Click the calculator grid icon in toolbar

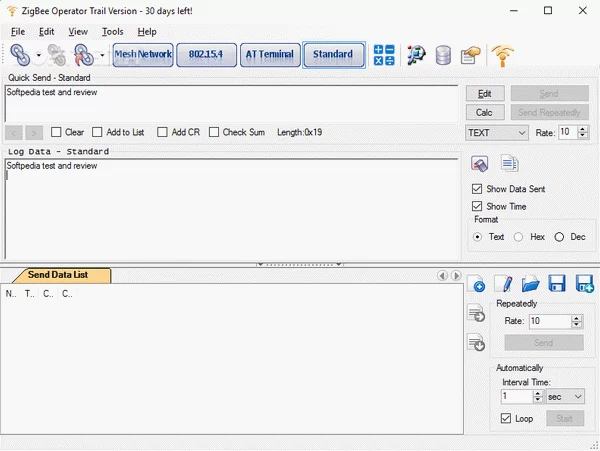coord(384,55)
